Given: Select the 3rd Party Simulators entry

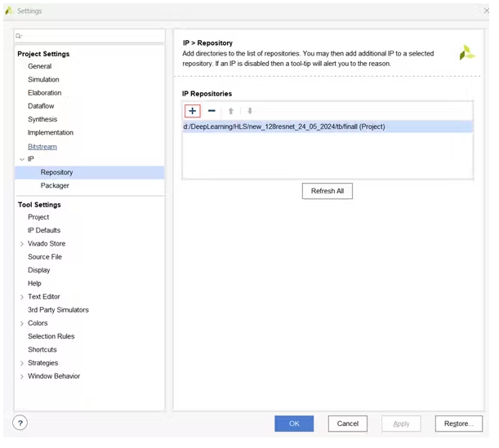Looking at the screenshot, I should [58, 310].
